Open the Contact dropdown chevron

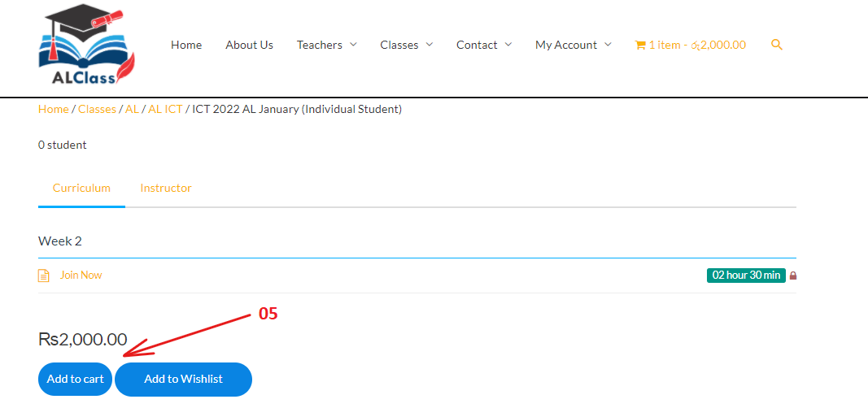tap(508, 45)
